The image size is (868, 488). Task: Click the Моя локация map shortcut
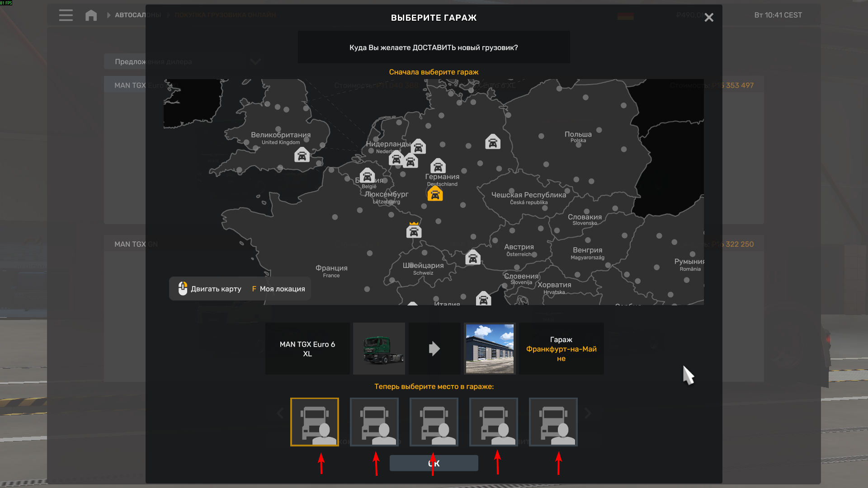pyautogui.click(x=278, y=289)
